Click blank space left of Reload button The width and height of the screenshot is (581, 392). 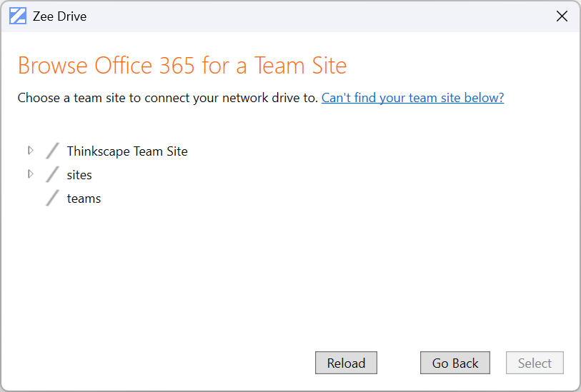179,363
